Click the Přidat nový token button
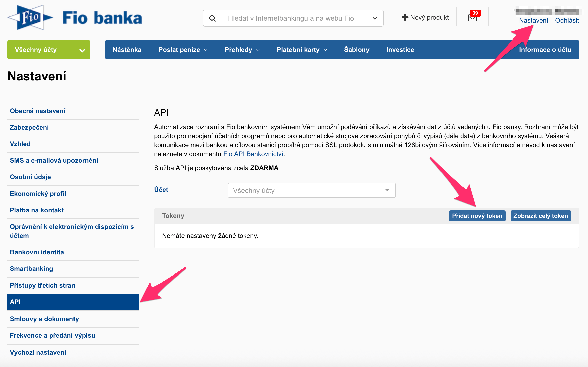Viewport: 588px width, 367px height. coord(477,216)
